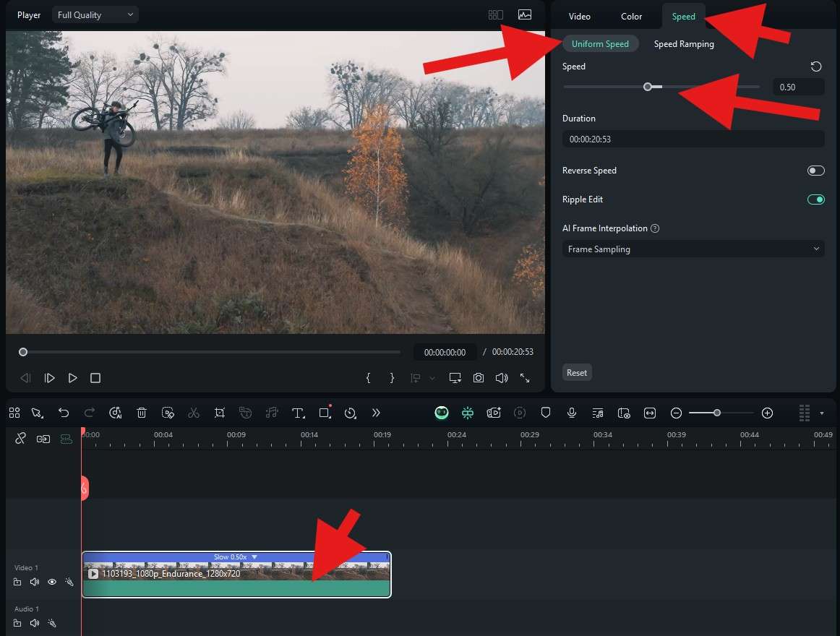Show more timeline tools with double chevron
The image size is (840, 636).
point(376,413)
